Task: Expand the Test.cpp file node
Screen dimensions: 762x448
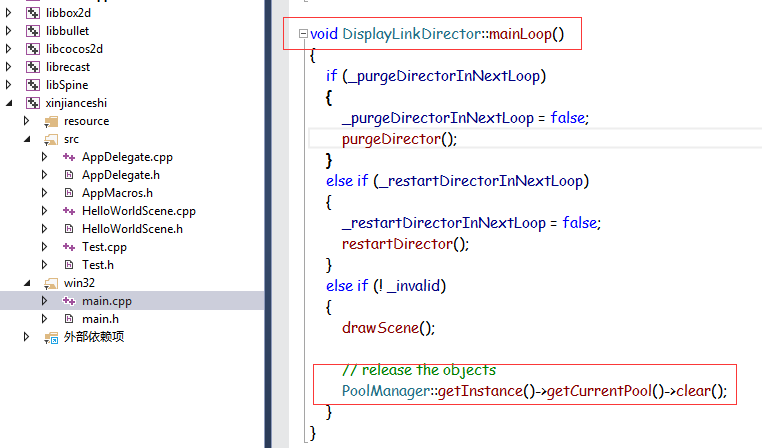Action: pyautogui.click(x=44, y=246)
